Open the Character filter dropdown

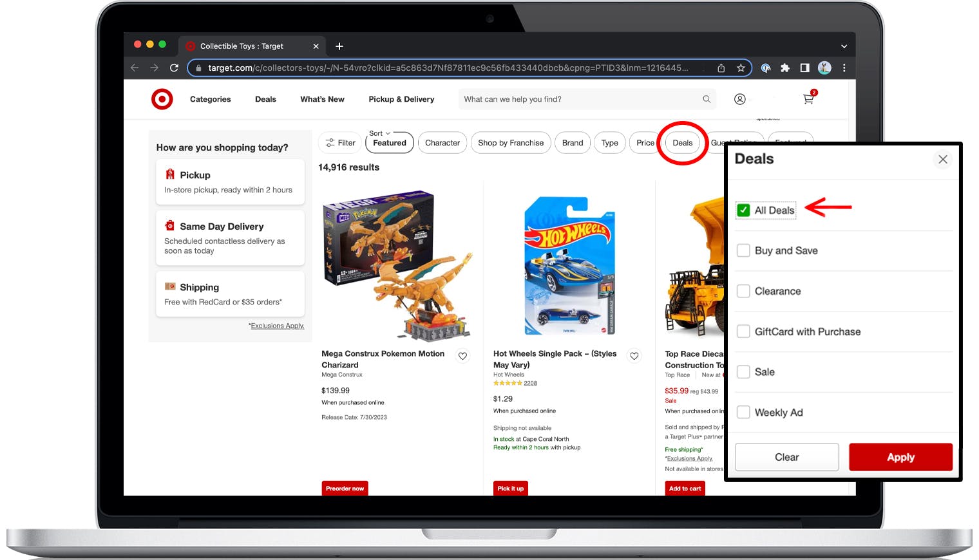[x=442, y=143]
